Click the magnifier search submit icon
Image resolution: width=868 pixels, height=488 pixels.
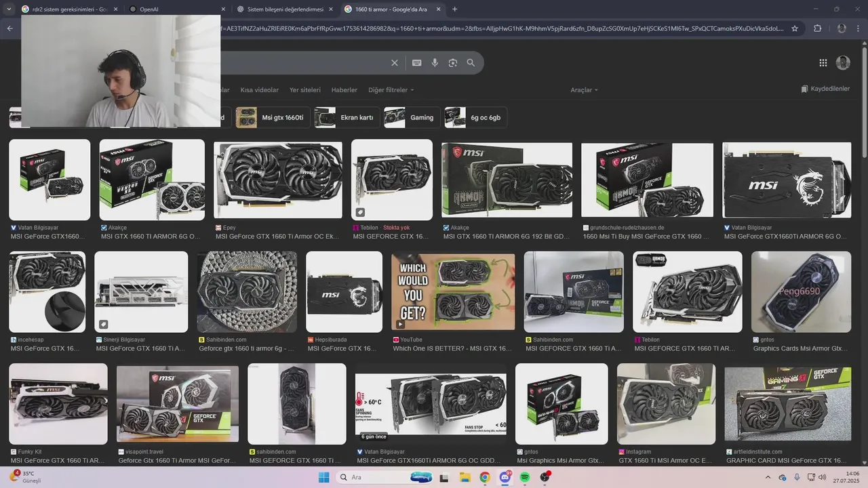471,63
